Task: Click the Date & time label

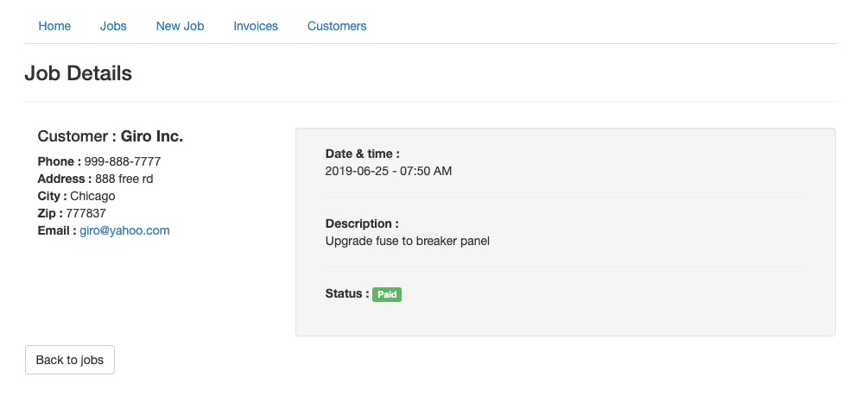Action: pos(363,154)
